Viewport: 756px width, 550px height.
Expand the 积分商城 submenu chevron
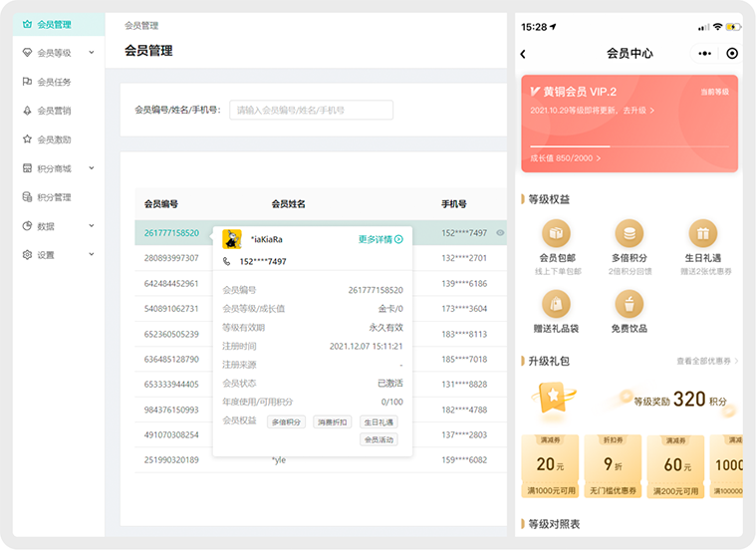click(92, 168)
